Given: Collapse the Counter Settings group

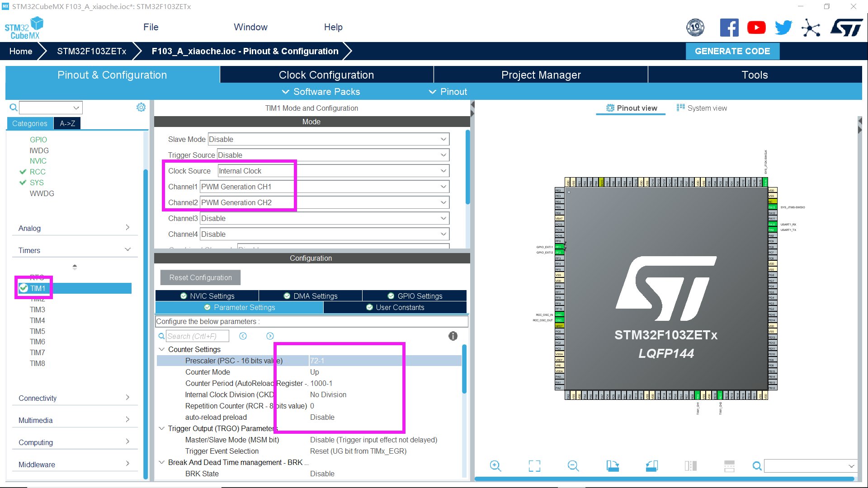Looking at the screenshot, I should click(x=161, y=349).
